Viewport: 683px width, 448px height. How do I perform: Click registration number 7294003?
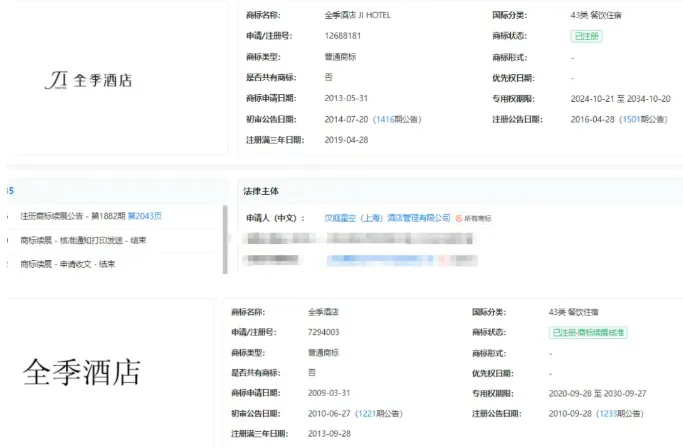pyautogui.click(x=323, y=332)
